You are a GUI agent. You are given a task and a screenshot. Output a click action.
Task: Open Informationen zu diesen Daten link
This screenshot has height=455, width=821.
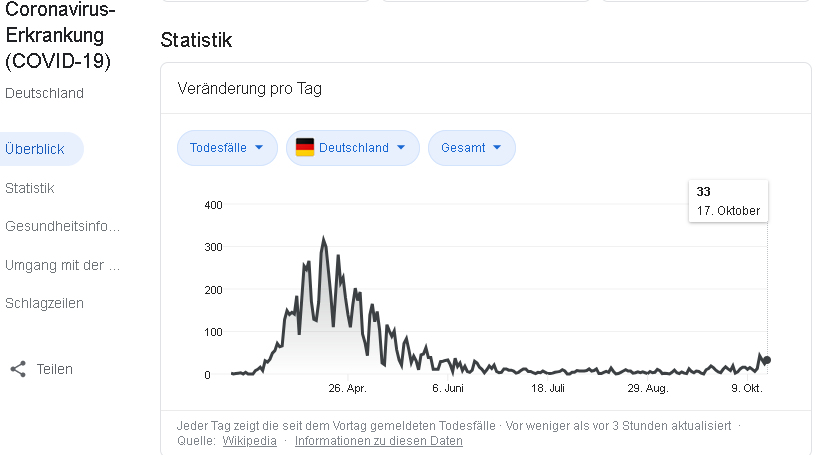pyautogui.click(x=378, y=441)
